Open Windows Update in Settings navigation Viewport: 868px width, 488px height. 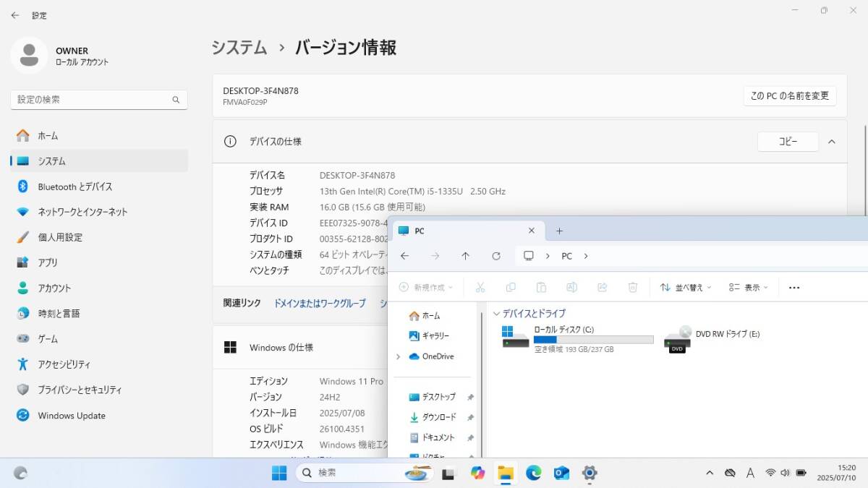pyautogui.click(x=71, y=415)
